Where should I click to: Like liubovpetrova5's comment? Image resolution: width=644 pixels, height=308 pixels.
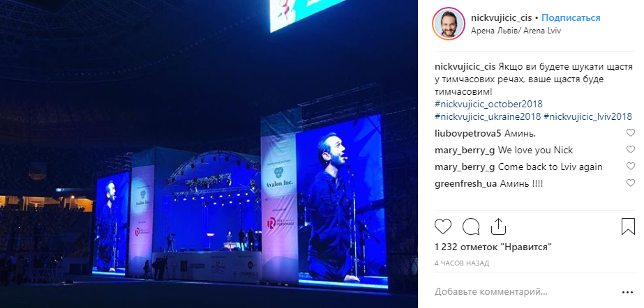pos(631,133)
